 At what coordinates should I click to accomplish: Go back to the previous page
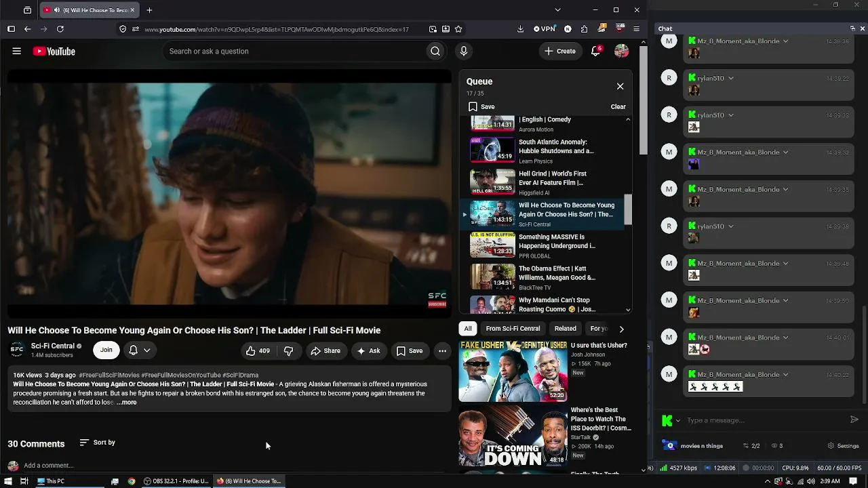28,29
